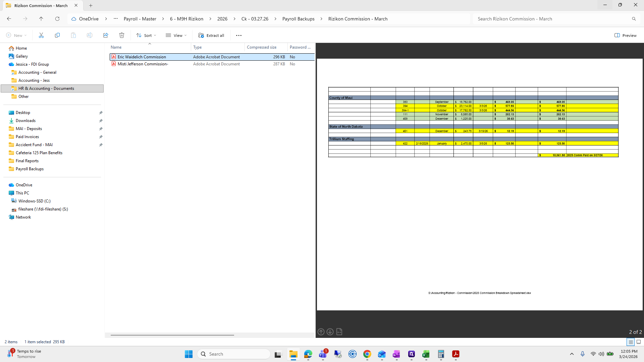Click fit-width icon in preview pane

tap(339, 332)
